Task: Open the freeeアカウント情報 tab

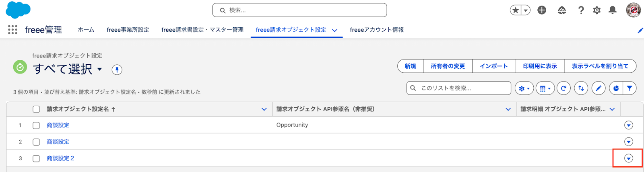Action: point(377,30)
